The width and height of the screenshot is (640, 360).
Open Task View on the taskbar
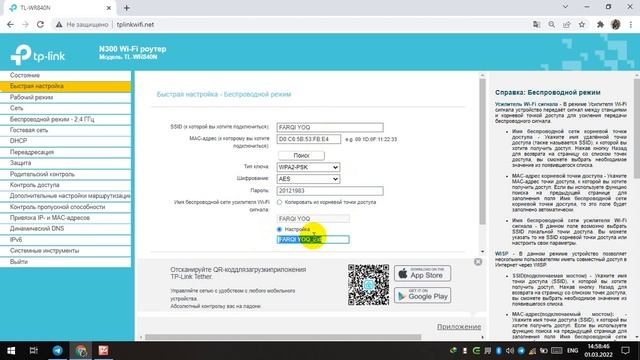point(34,351)
